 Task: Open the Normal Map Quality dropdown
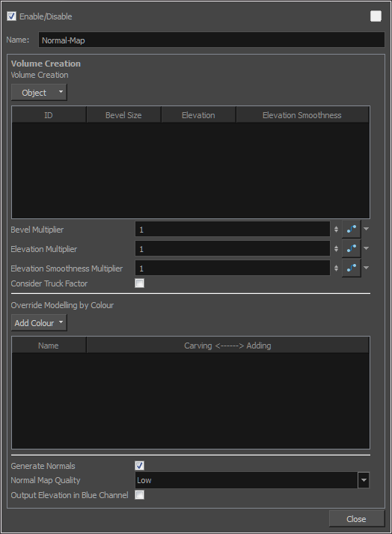click(252, 480)
